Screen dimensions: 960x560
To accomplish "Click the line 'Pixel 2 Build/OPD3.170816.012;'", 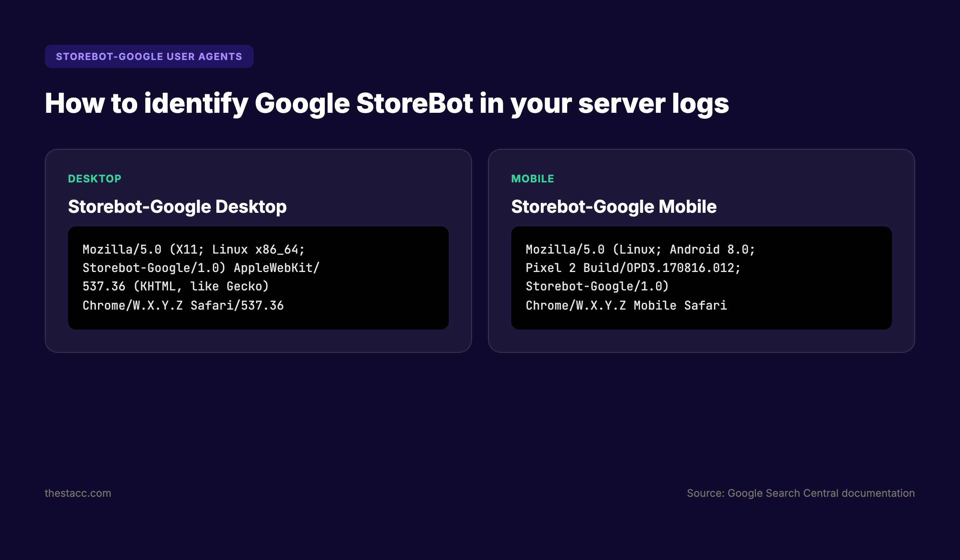I will 633,268.
